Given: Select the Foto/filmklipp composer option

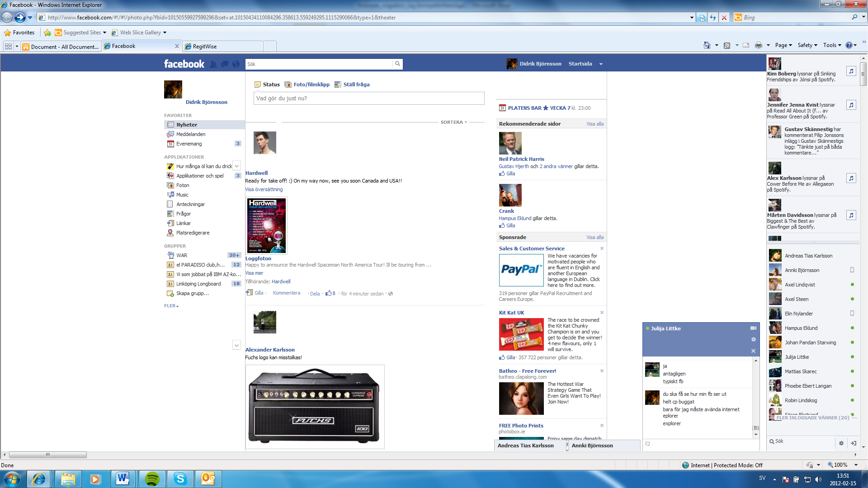Looking at the screenshot, I should 307,84.
